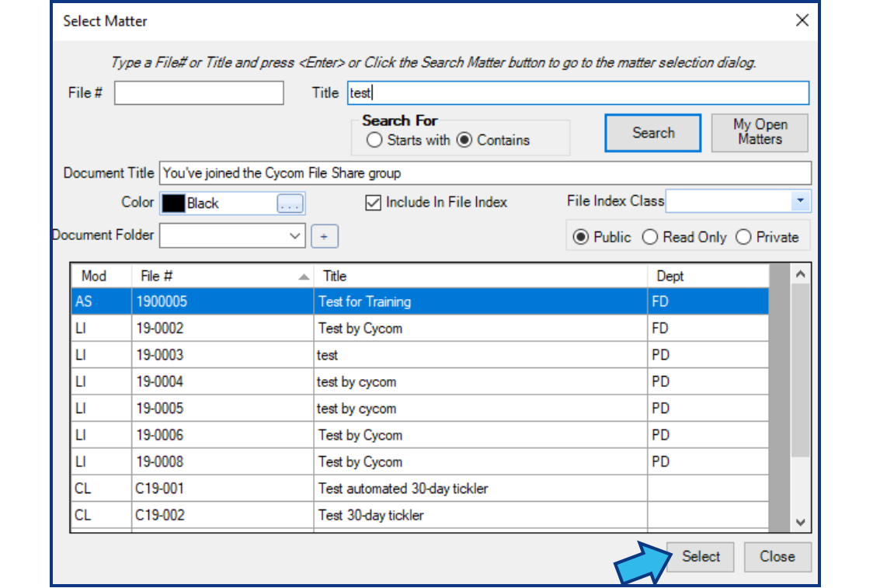Click the Select button

click(x=701, y=556)
